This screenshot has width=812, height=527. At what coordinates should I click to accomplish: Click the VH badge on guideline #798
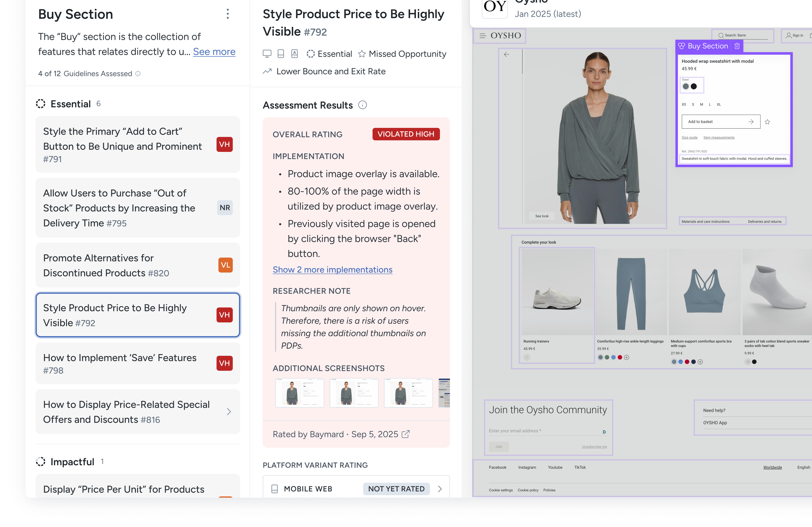click(225, 363)
